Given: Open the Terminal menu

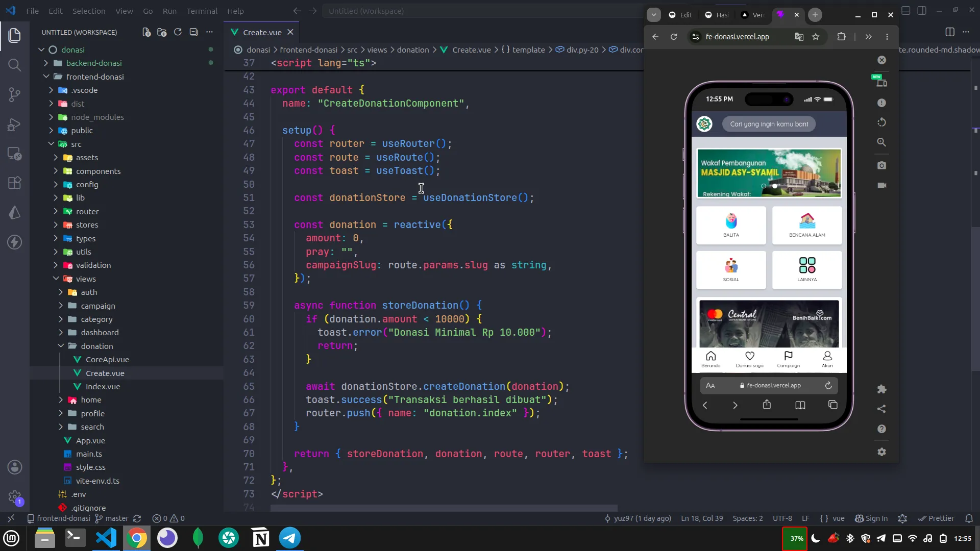Looking at the screenshot, I should pyautogui.click(x=202, y=11).
